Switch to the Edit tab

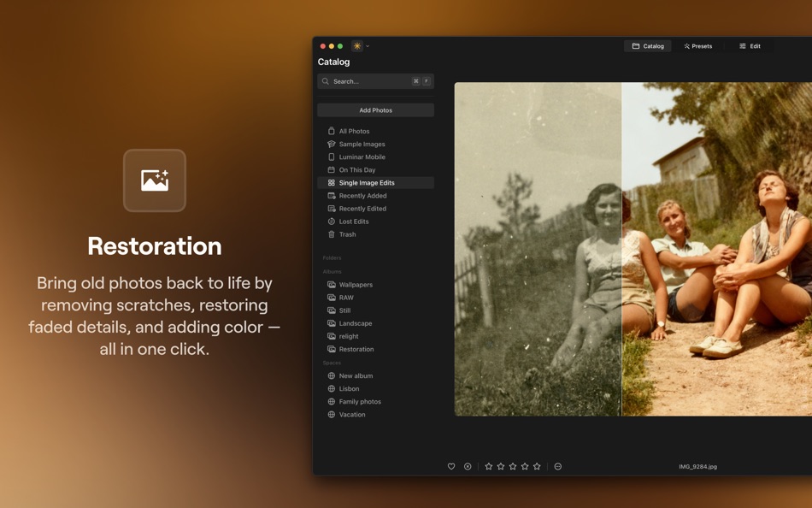[x=750, y=45]
